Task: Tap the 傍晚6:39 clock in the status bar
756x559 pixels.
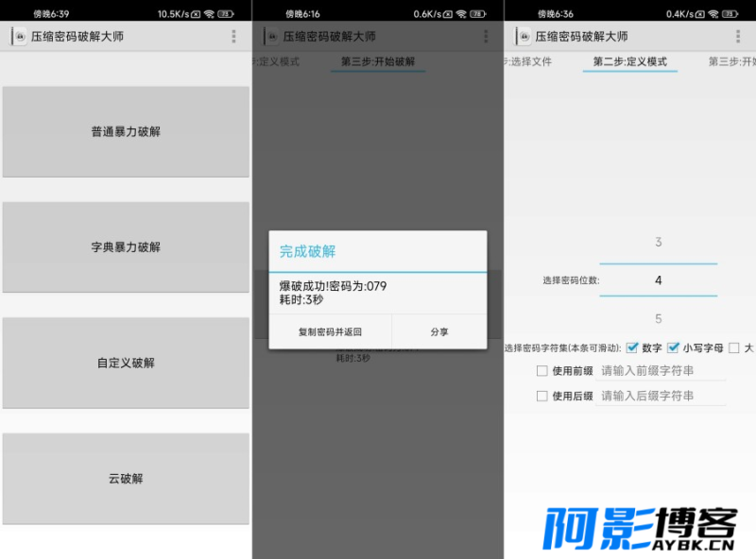Action: pos(51,14)
